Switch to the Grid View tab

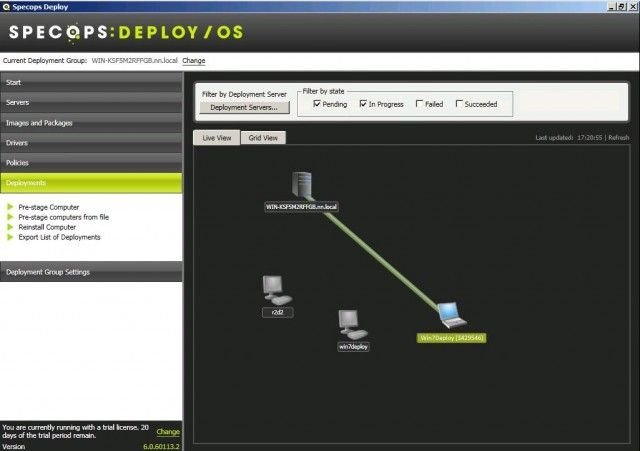click(x=263, y=138)
